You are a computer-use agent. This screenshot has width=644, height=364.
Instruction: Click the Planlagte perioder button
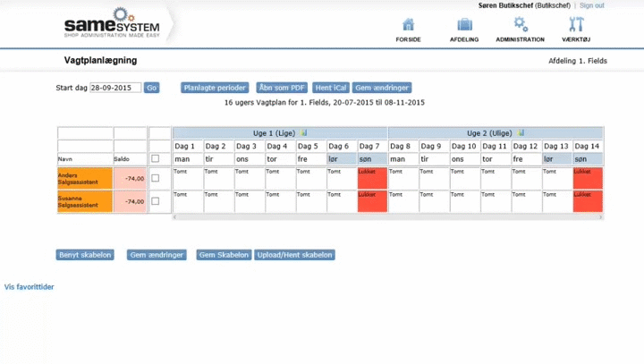click(215, 88)
